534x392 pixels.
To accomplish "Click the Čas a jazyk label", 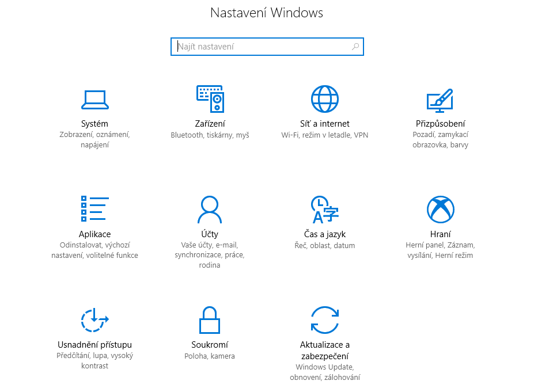I will point(325,234).
